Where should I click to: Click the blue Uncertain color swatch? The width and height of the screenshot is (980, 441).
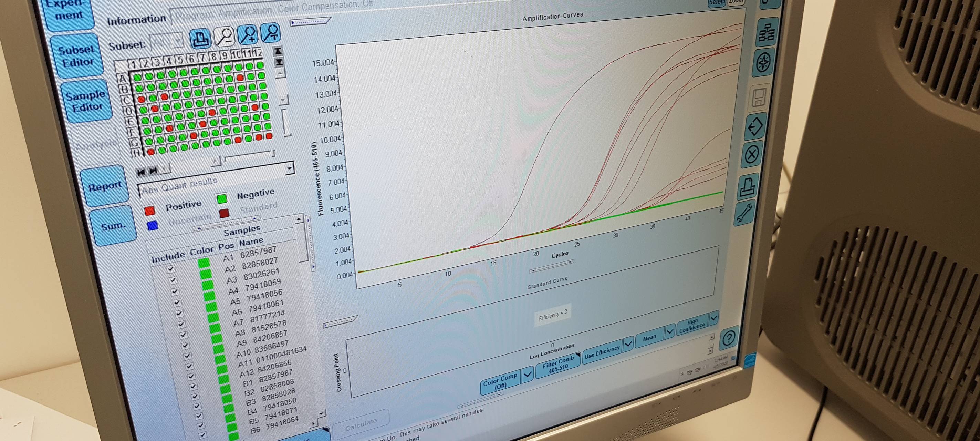pyautogui.click(x=152, y=226)
